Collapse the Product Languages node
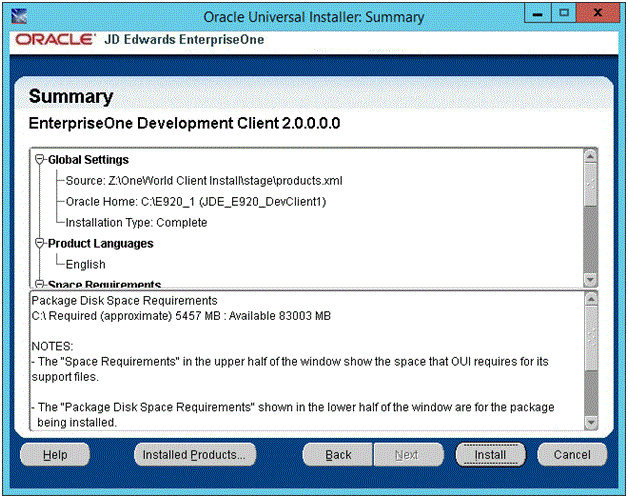628x498 pixels. click(x=39, y=243)
